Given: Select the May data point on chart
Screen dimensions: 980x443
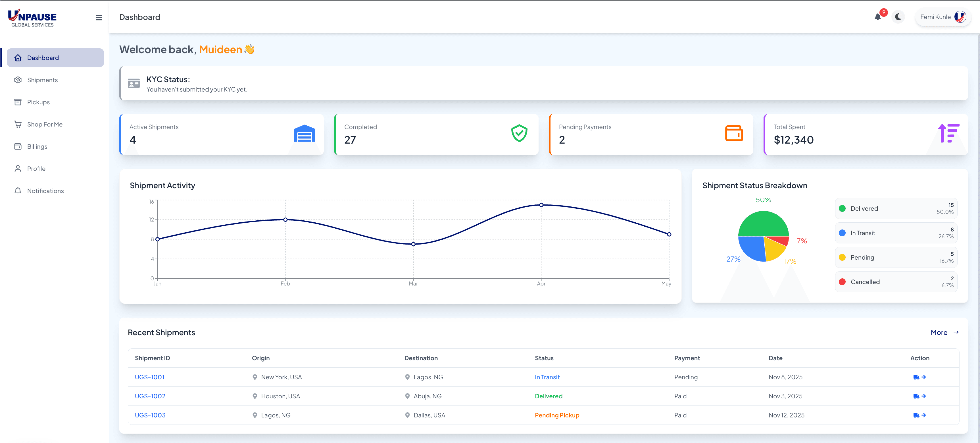Looking at the screenshot, I should [669, 234].
